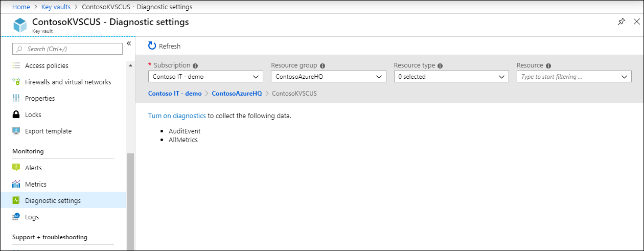Show info tooltip for Resource type
644x251 pixels.
pyautogui.click(x=440, y=66)
